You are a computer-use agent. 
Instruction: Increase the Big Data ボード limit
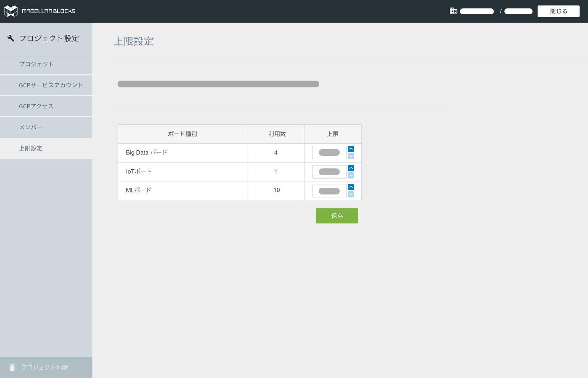(351, 149)
